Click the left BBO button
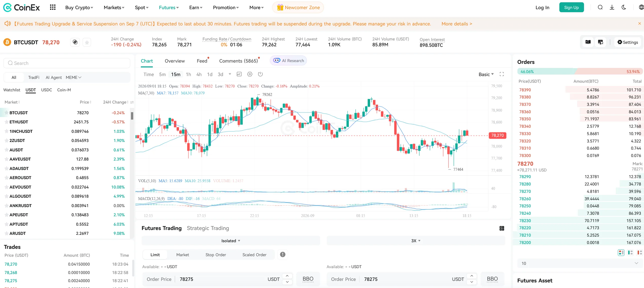 click(x=308, y=279)
